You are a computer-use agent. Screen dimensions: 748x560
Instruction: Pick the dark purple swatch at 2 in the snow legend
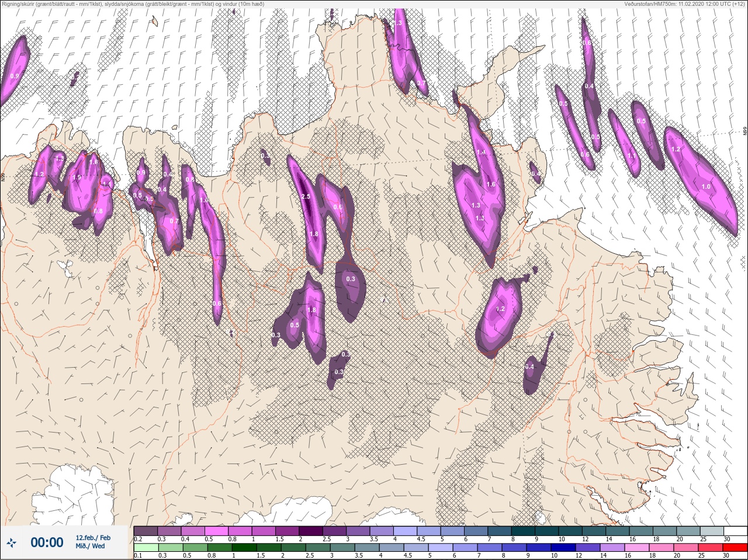tap(312, 531)
